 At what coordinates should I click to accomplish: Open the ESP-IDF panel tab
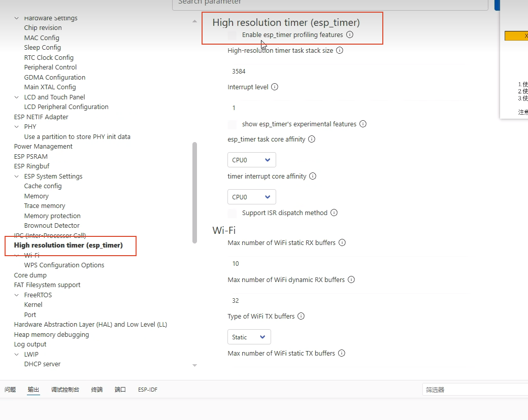coord(148,390)
